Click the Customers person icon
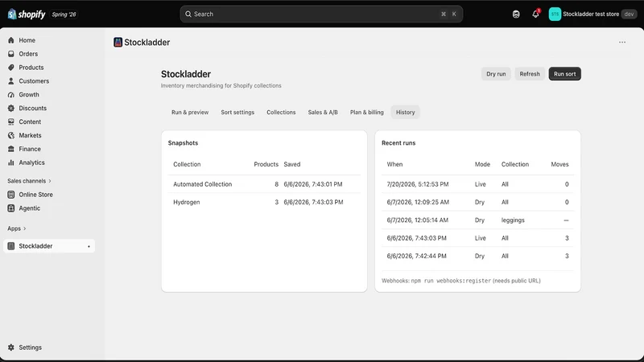This screenshot has width=644, height=362. pos(11,81)
